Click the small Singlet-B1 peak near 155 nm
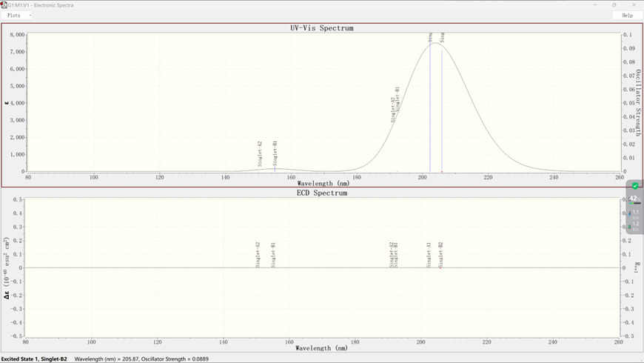This screenshot has width=644, height=363. pyautogui.click(x=275, y=169)
